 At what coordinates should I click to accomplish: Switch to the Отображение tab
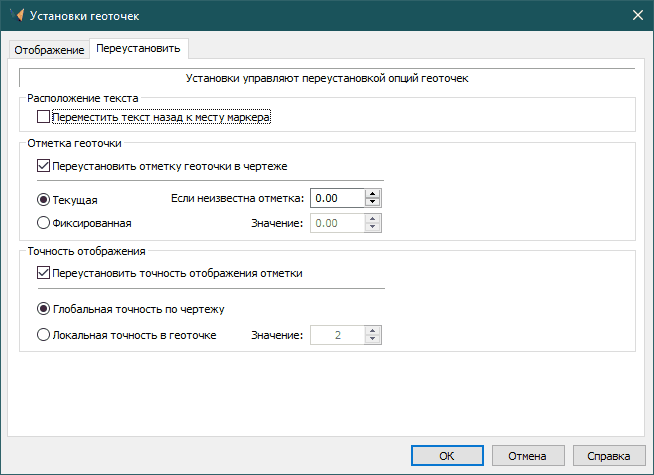pos(49,50)
